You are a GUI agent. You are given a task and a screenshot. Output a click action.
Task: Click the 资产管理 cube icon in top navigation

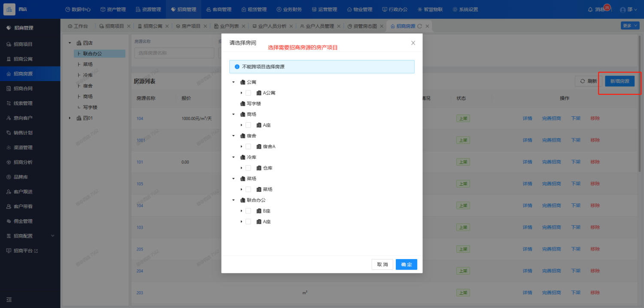point(103,9)
